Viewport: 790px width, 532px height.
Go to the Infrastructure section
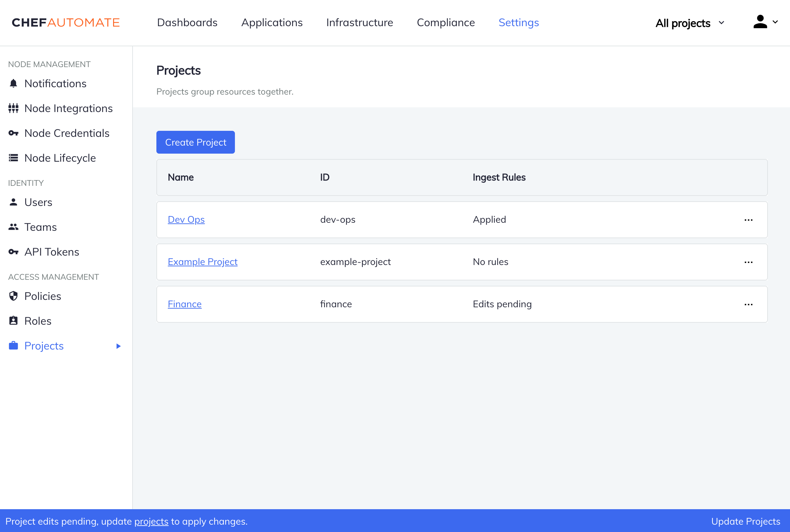pos(359,22)
